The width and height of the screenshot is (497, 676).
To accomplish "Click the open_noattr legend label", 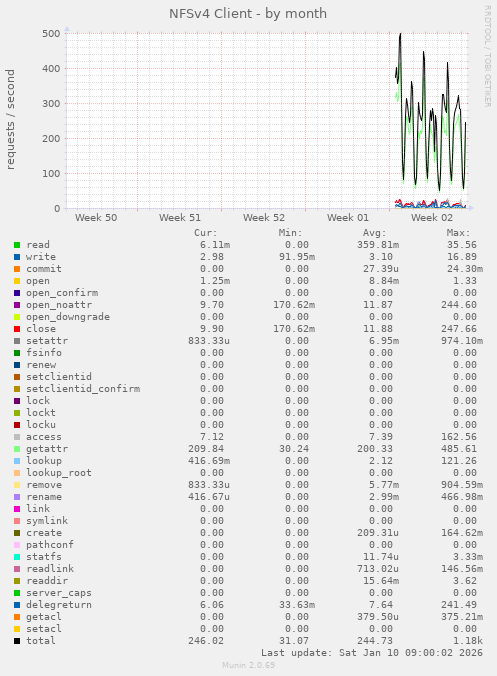I will [x=59, y=305].
